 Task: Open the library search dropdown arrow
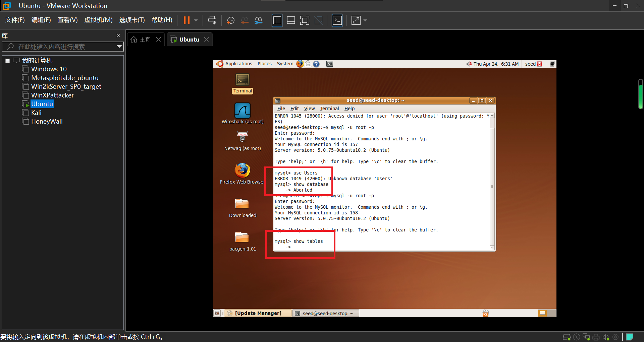point(119,47)
